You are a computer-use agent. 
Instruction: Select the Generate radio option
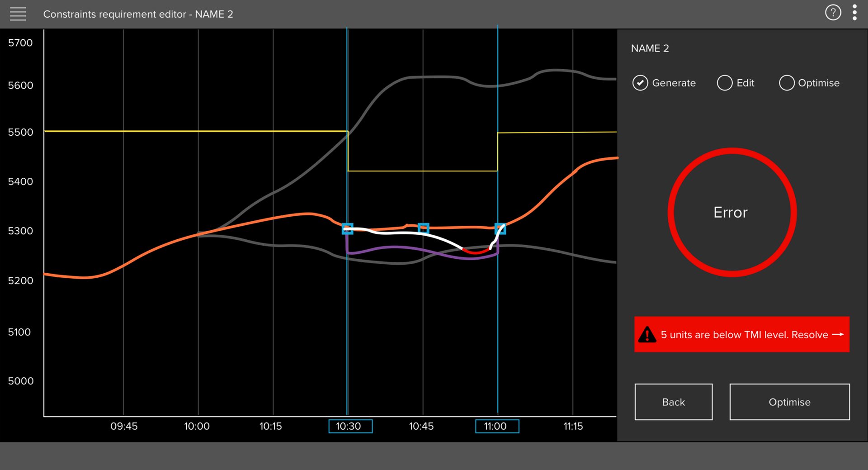[x=640, y=83]
